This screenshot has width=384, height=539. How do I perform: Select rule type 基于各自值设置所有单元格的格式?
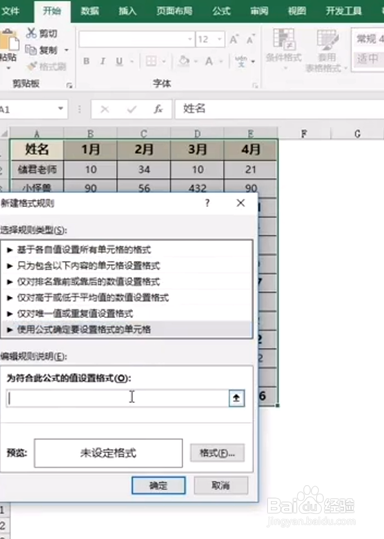(x=127, y=250)
